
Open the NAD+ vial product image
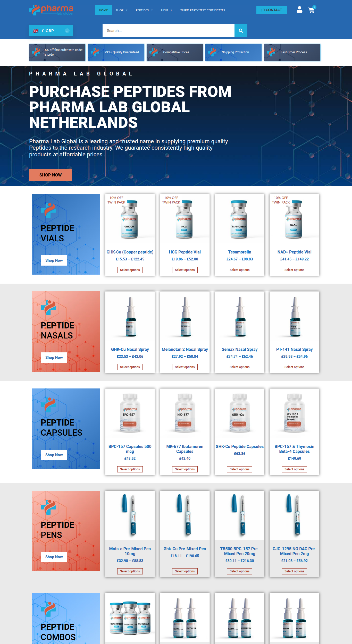point(294,219)
